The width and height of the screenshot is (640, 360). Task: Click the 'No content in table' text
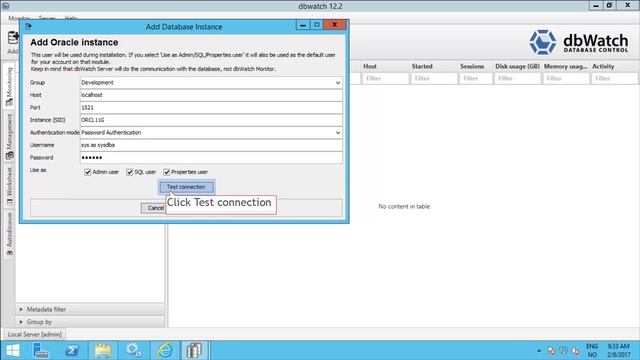click(x=404, y=207)
